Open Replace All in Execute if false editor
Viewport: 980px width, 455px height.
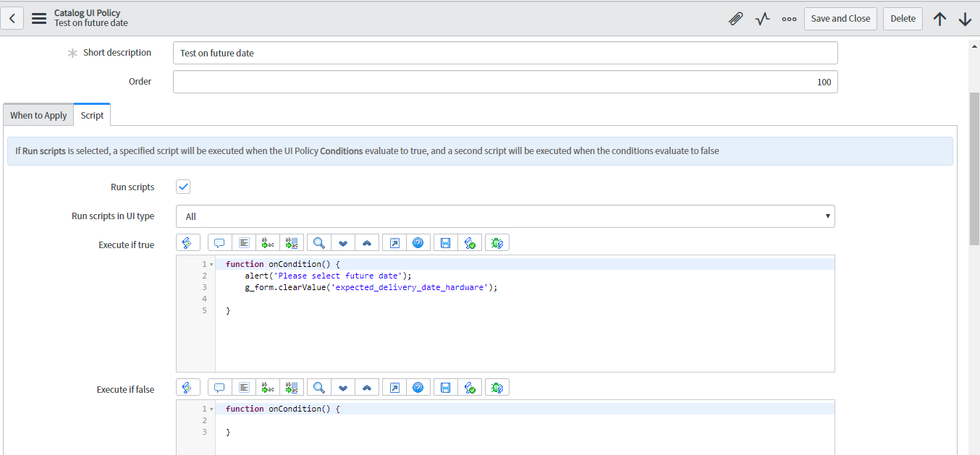click(x=292, y=388)
